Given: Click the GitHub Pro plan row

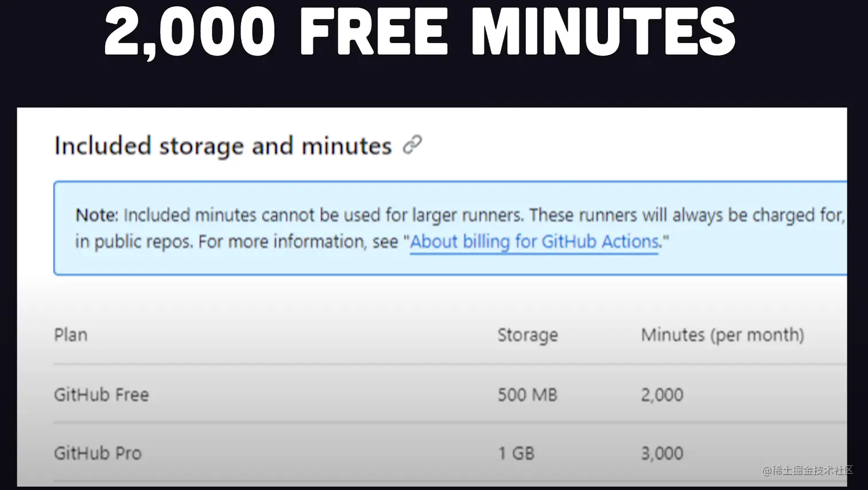Looking at the screenshot, I should [450, 453].
